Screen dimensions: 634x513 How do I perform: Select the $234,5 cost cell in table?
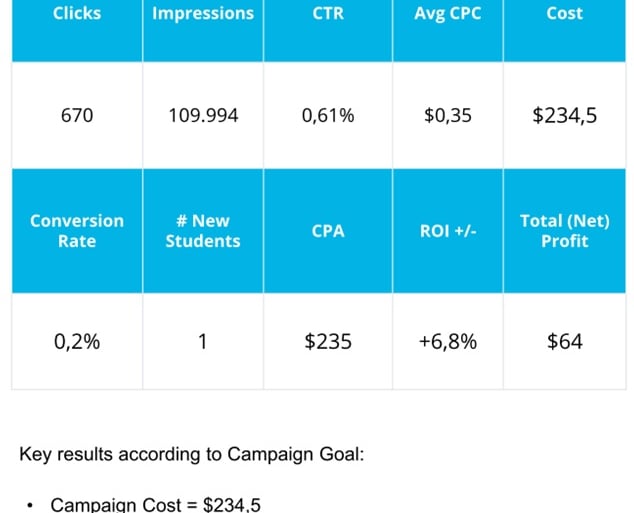[x=565, y=115]
